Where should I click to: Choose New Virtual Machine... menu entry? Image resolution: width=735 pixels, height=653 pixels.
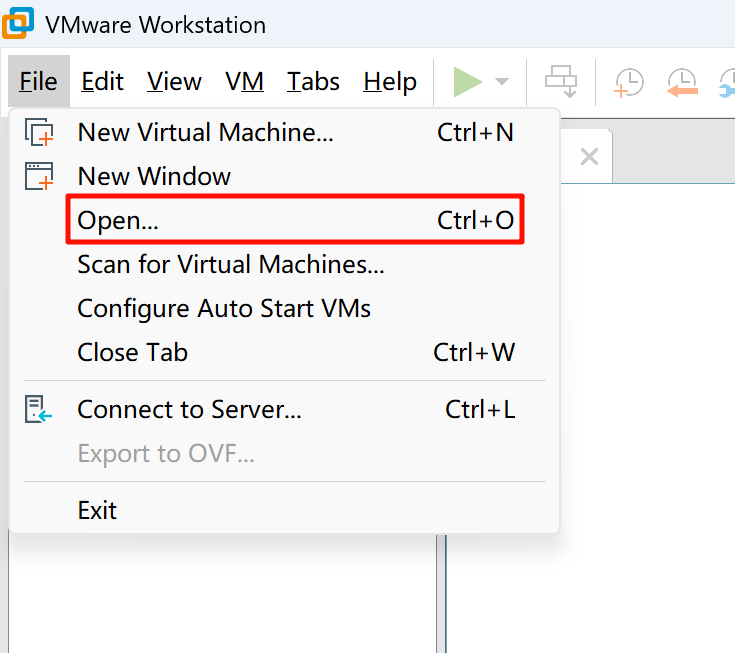tap(285, 132)
